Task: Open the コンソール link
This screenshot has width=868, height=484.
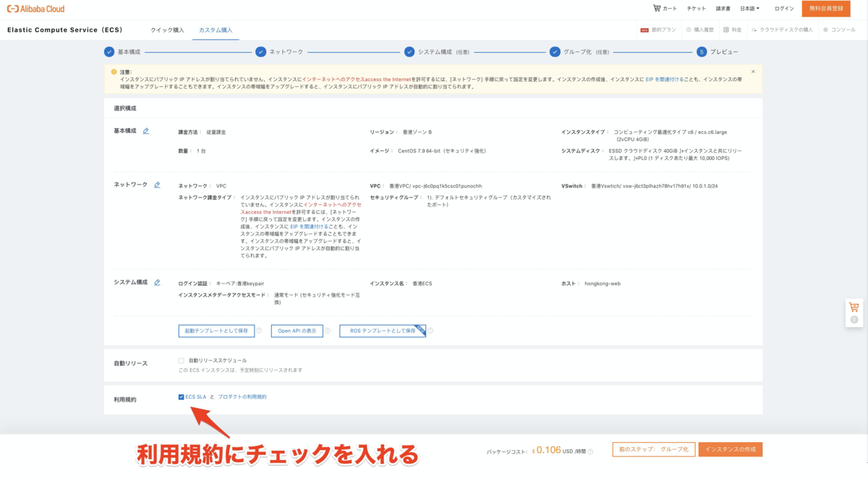Action: tap(843, 30)
